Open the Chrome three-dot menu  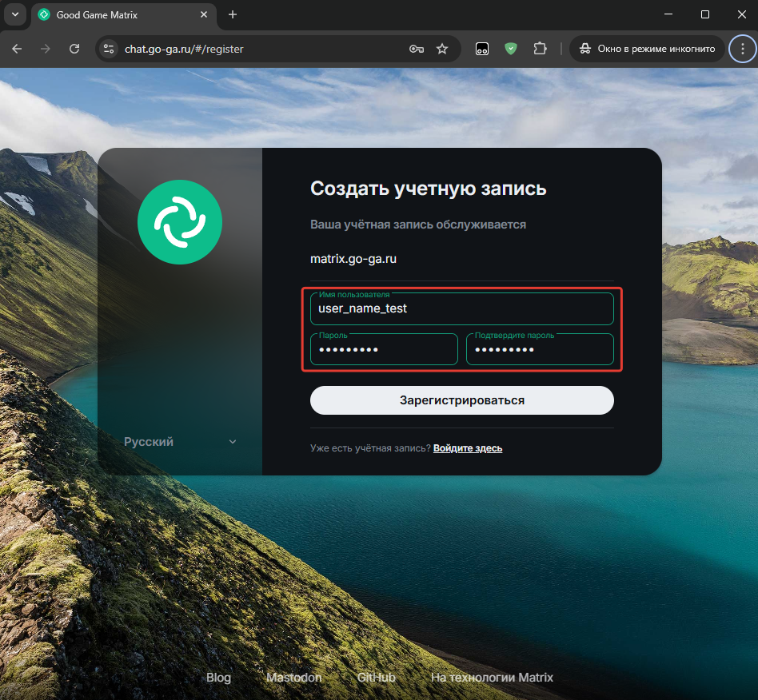click(743, 49)
